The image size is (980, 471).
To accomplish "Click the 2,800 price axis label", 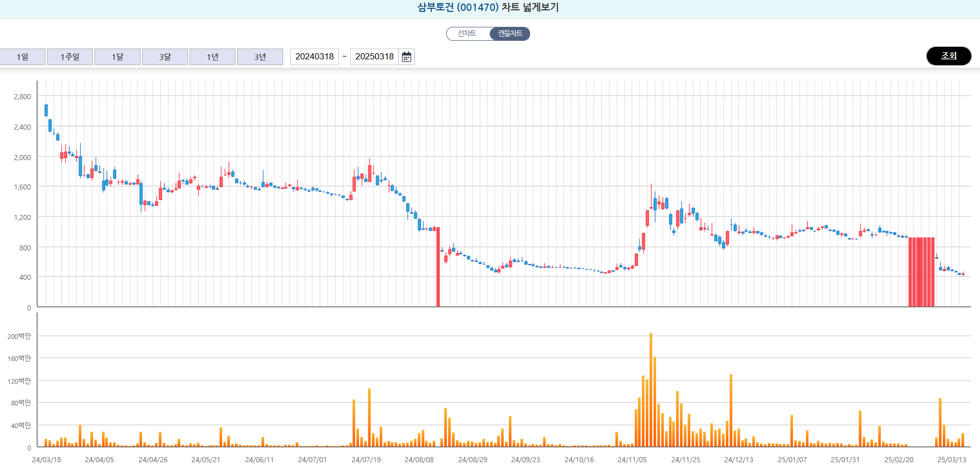I will click(22, 97).
